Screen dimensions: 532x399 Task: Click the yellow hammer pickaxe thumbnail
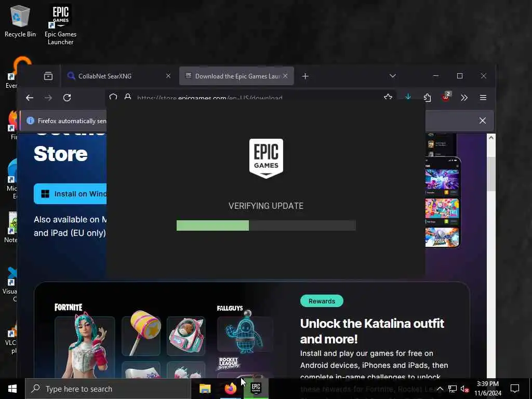141,336
